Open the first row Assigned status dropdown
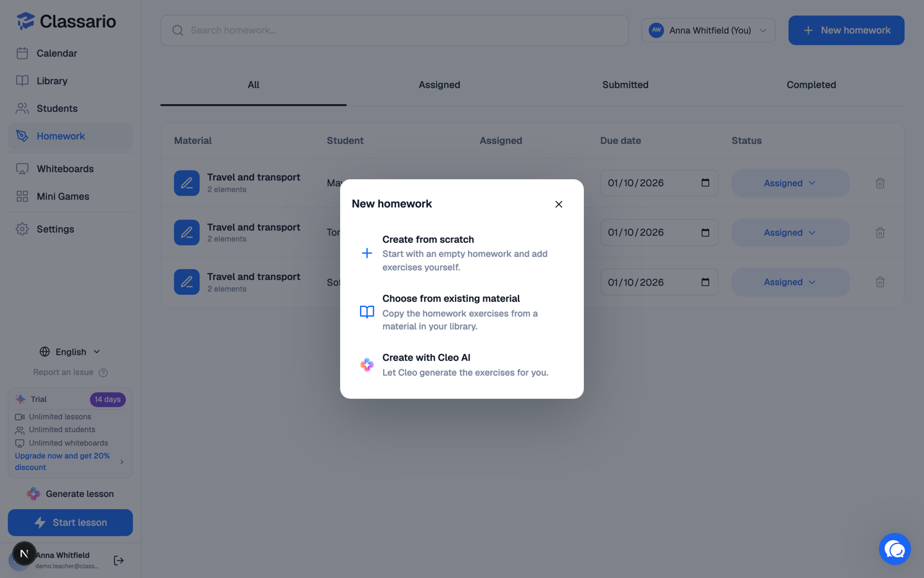 pos(790,183)
